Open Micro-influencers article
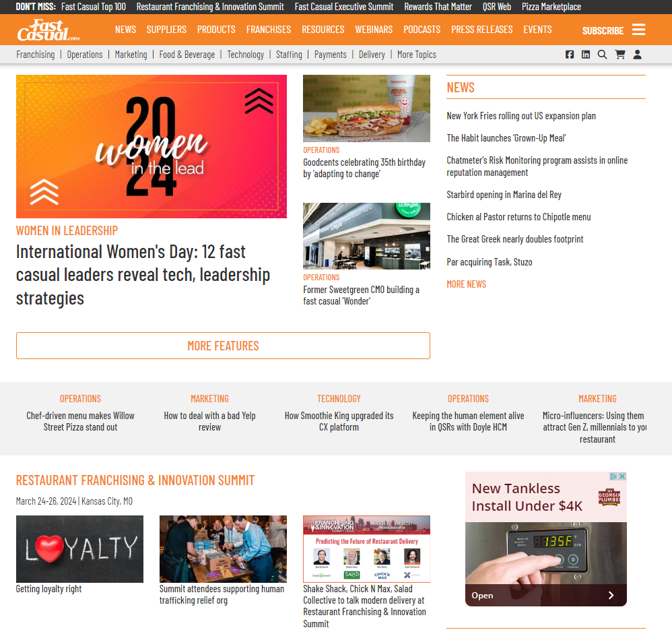 coord(595,427)
